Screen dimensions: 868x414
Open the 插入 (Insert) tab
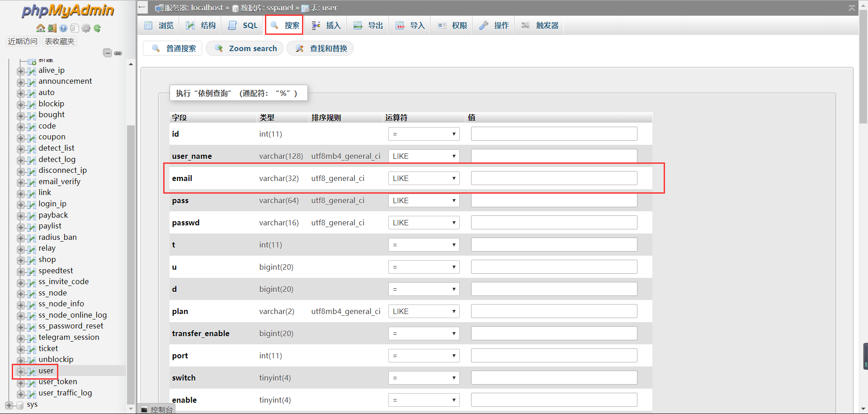[x=326, y=25]
